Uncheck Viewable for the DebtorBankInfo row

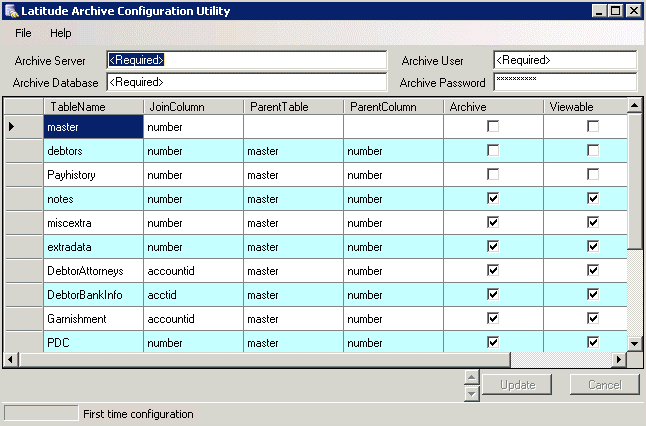click(593, 294)
